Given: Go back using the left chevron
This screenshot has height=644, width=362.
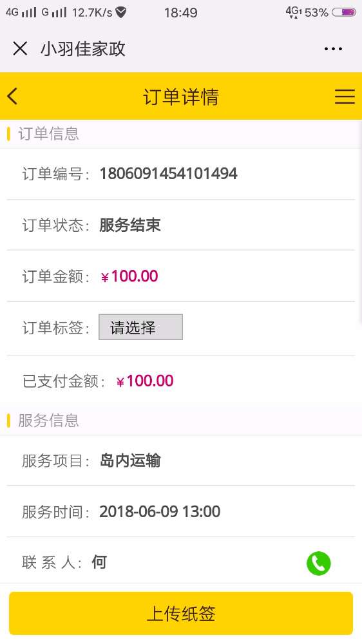Looking at the screenshot, I should (x=13, y=97).
